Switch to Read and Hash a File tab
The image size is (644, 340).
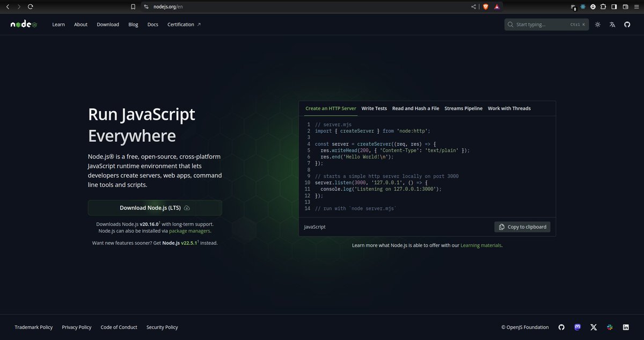415,108
